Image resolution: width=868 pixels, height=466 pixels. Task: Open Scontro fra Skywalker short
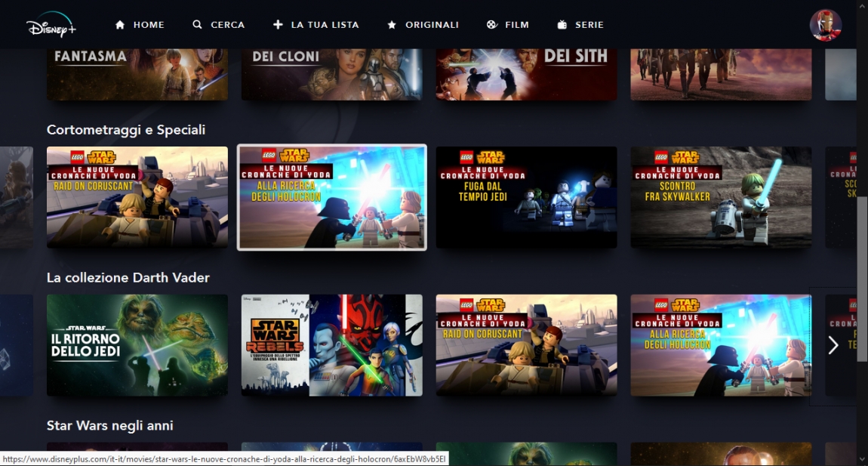tap(721, 197)
